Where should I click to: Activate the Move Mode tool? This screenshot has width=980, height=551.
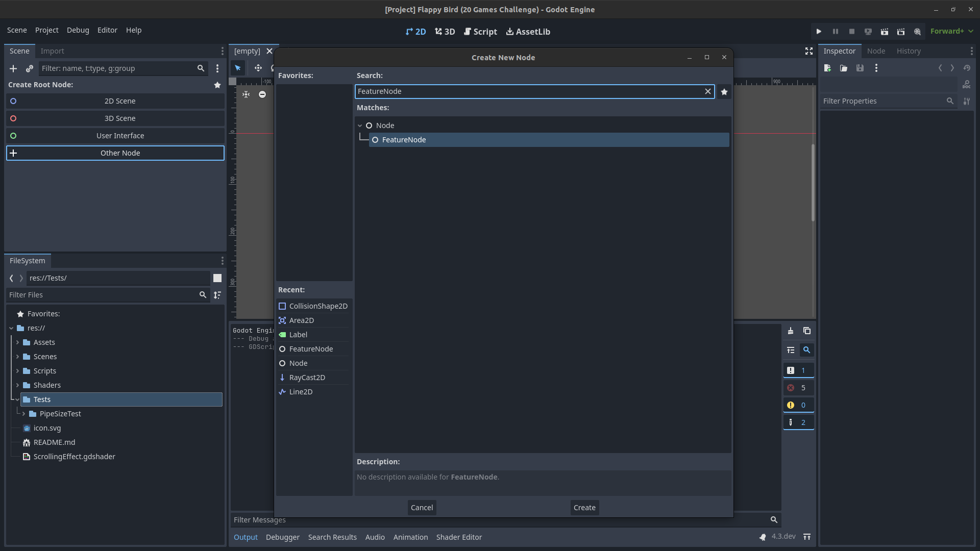point(258,68)
